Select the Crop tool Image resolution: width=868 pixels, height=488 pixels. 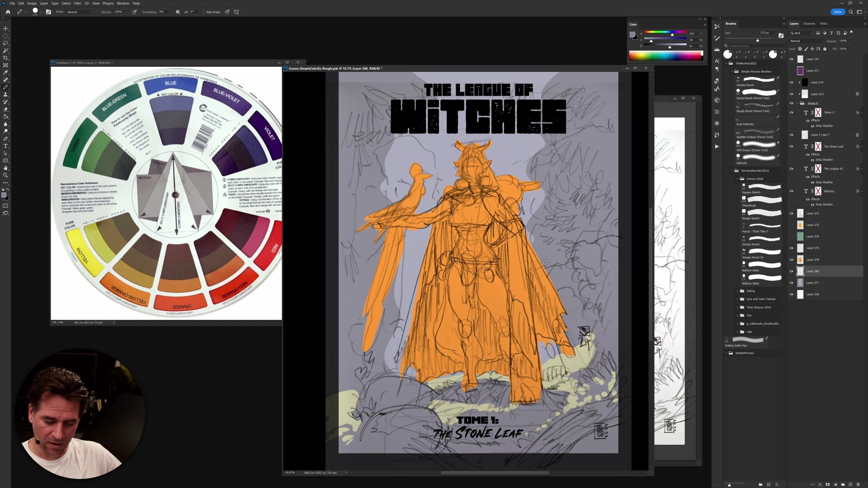(5, 58)
